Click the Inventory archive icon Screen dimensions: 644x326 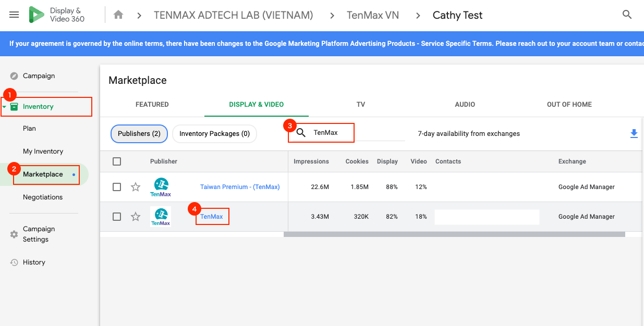click(14, 107)
